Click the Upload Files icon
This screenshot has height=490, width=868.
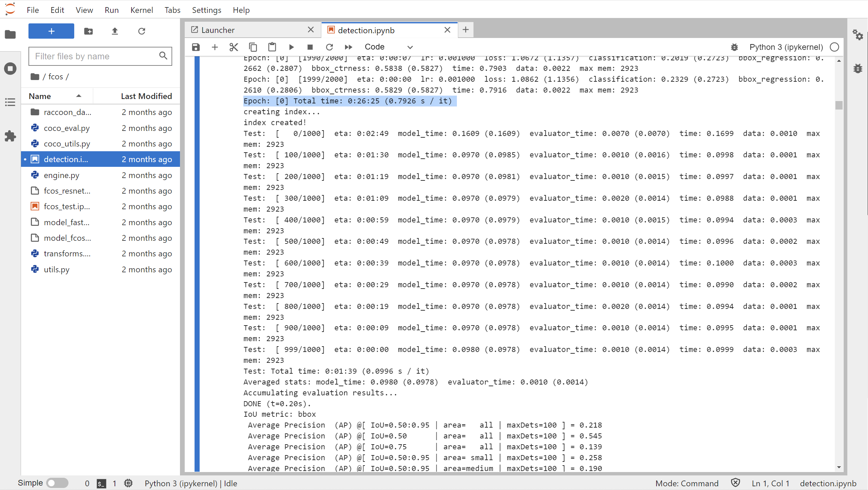coord(115,31)
